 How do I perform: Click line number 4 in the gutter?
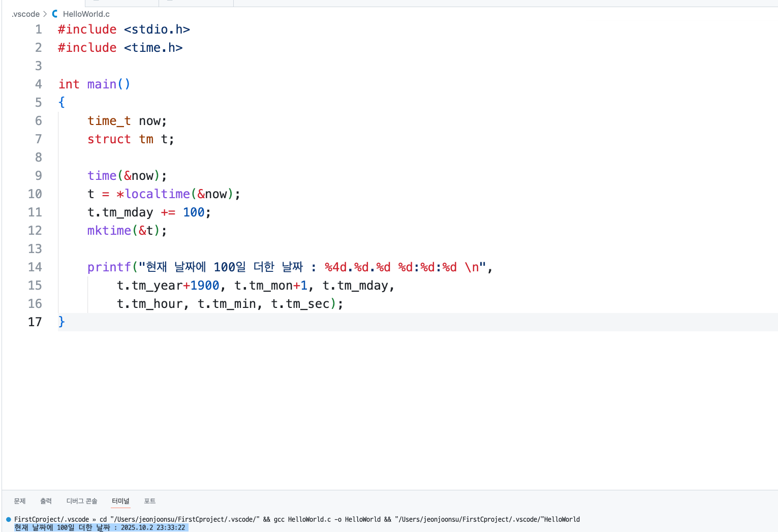pos(39,84)
